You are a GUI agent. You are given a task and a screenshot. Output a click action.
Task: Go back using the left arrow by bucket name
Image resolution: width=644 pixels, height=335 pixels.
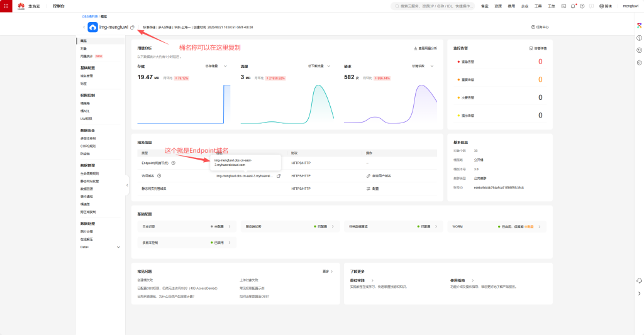click(84, 27)
